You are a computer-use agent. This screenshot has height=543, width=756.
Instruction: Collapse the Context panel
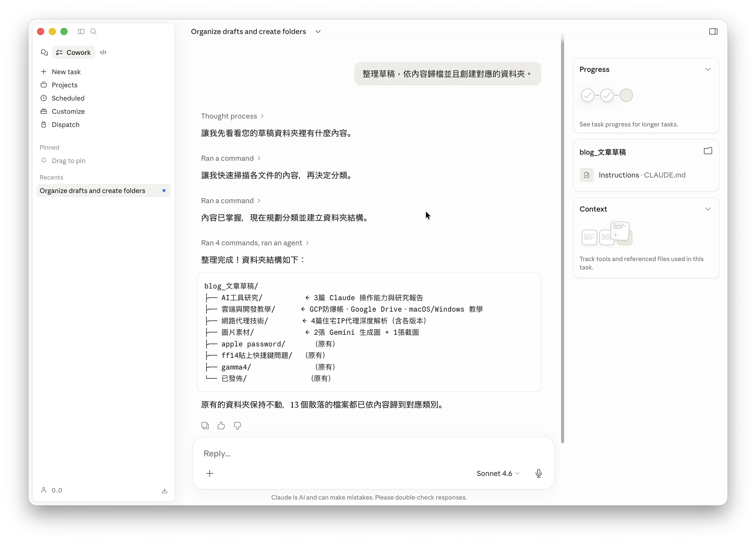pyautogui.click(x=708, y=209)
